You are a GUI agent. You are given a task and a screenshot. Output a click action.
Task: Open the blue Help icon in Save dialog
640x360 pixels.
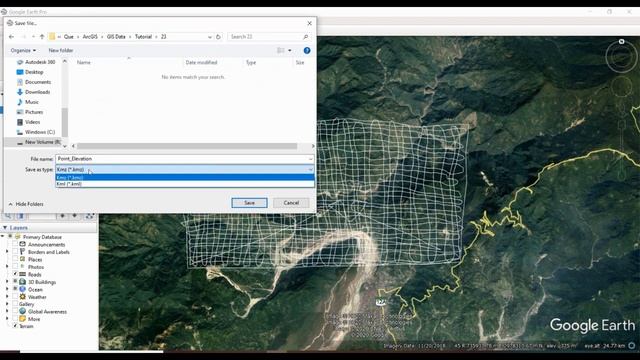(307, 50)
